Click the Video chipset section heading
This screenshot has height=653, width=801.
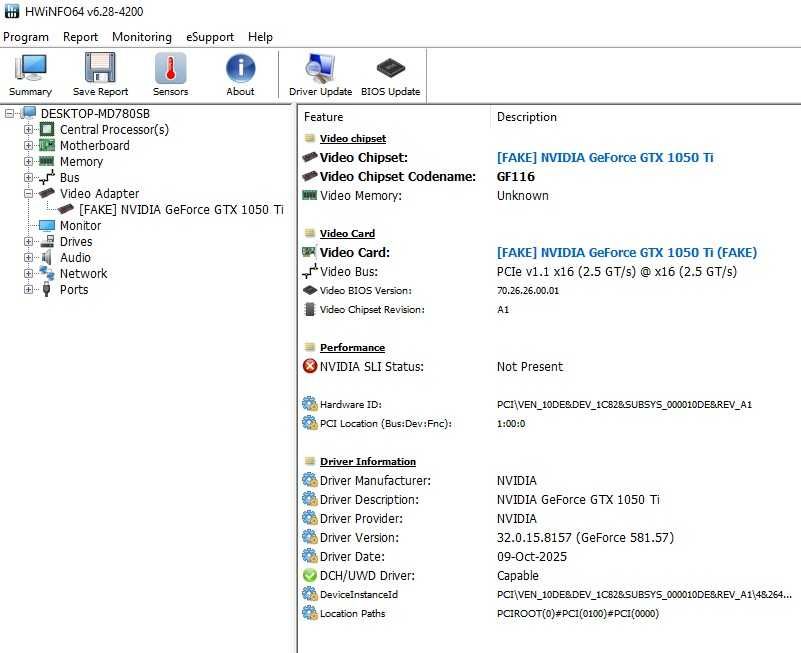pyautogui.click(x=353, y=138)
